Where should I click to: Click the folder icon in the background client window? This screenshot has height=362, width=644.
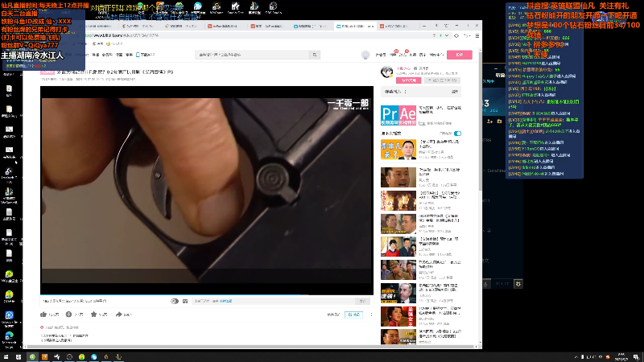499,121
